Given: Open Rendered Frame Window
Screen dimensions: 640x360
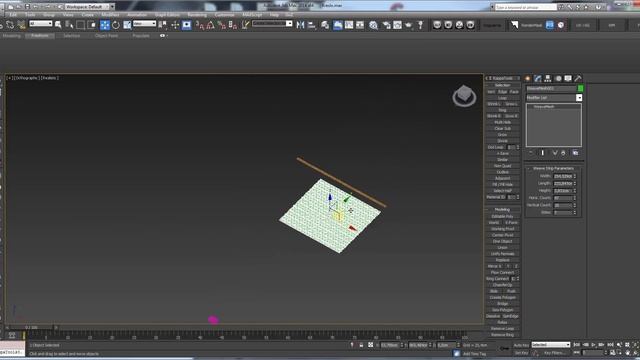Looking at the screenshot, I should point(397,25).
